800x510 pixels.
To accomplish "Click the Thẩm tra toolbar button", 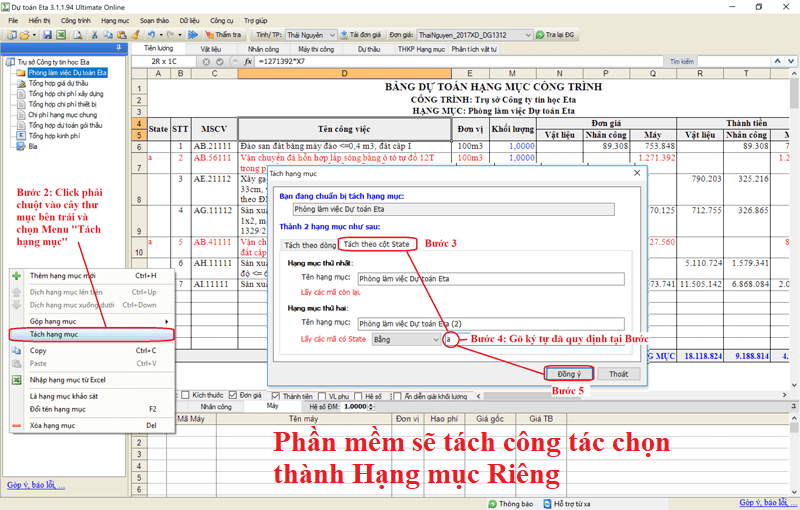I will 223,35.
